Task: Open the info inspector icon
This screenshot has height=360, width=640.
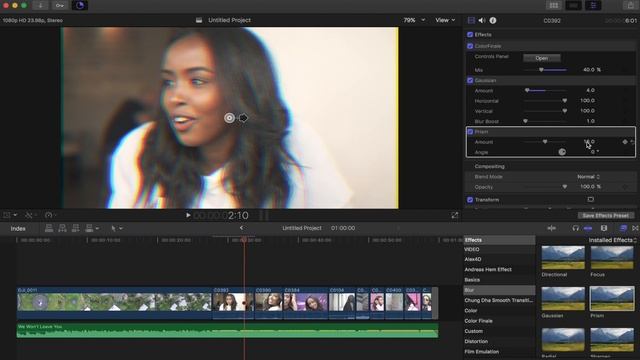Action: [x=493, y=20]
